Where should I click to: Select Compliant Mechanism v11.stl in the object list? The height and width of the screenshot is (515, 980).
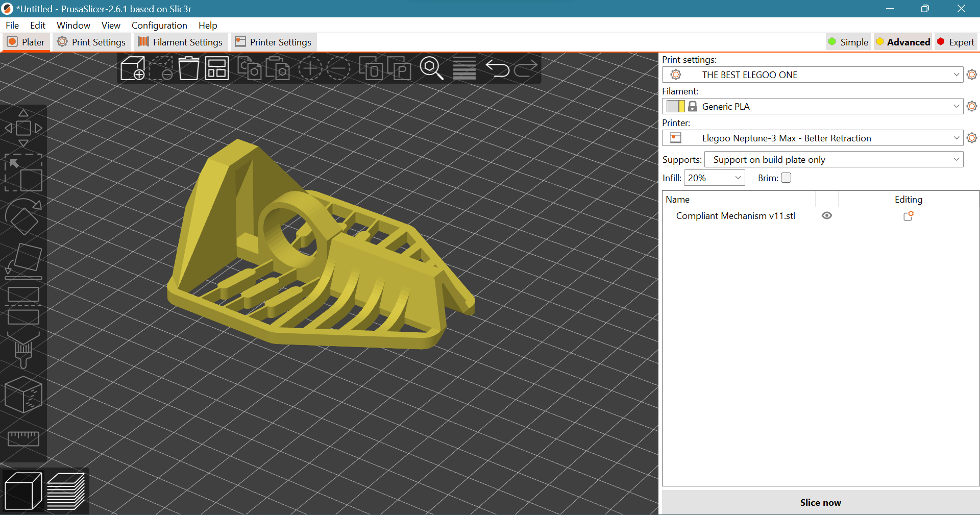pyautogui.click(x=735, y=215)
